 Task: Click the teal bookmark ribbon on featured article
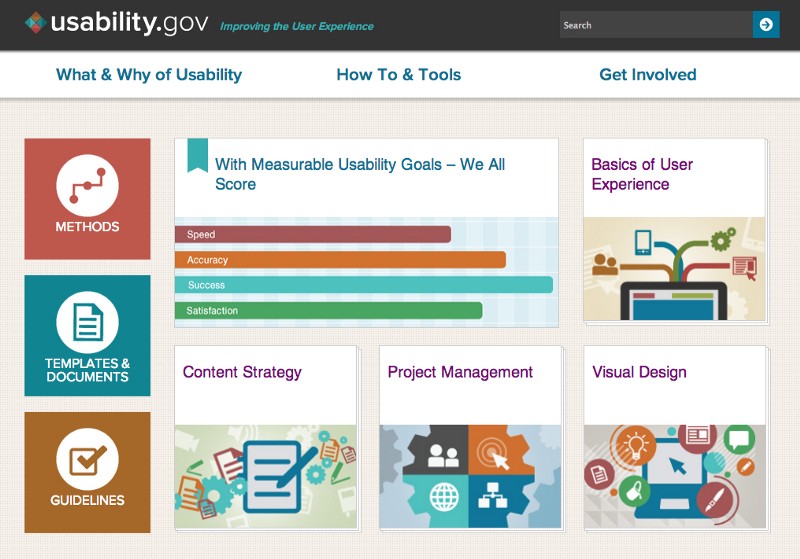pos(197,155)
